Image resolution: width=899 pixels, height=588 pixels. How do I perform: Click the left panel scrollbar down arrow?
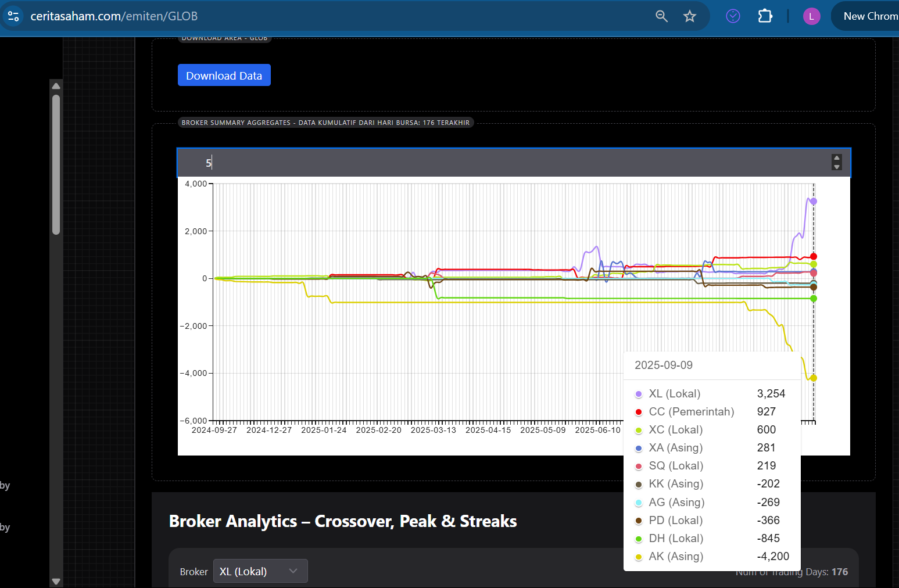pyautogui.click(x=56, y=581)
